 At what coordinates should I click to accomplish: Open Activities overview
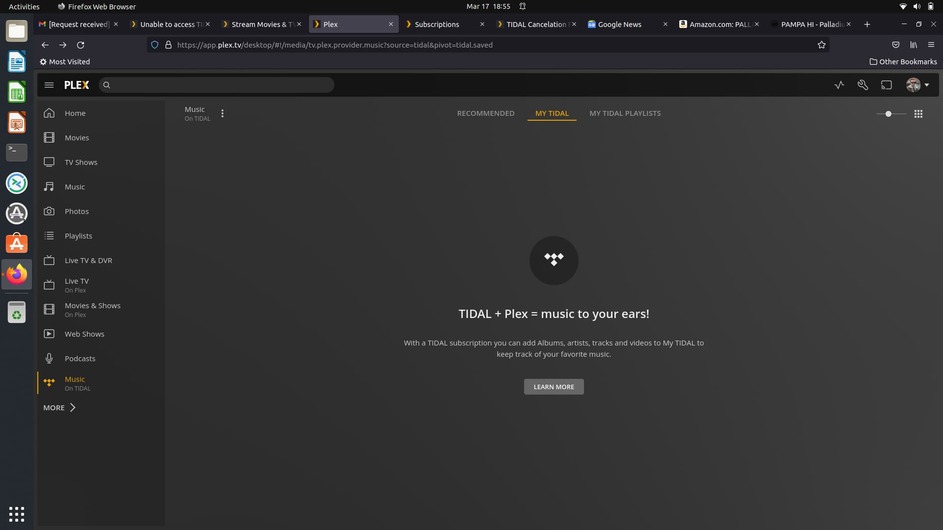pos(24,7)
